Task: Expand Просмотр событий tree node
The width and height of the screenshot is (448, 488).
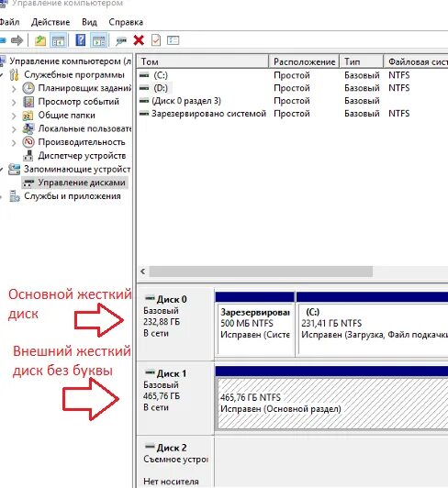Action: [14, 102]
